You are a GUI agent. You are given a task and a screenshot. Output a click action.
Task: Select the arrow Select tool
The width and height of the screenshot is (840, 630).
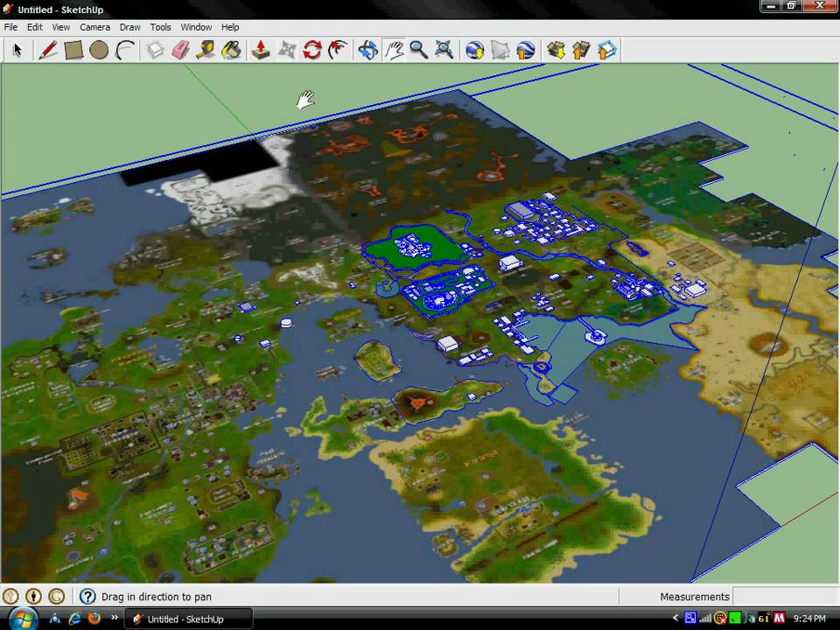(17, 51)
